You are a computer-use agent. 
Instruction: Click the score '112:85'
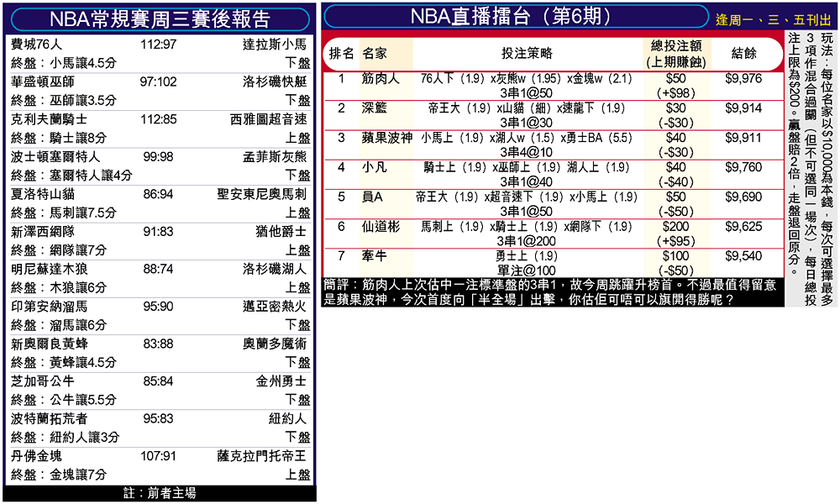point(158,119)
